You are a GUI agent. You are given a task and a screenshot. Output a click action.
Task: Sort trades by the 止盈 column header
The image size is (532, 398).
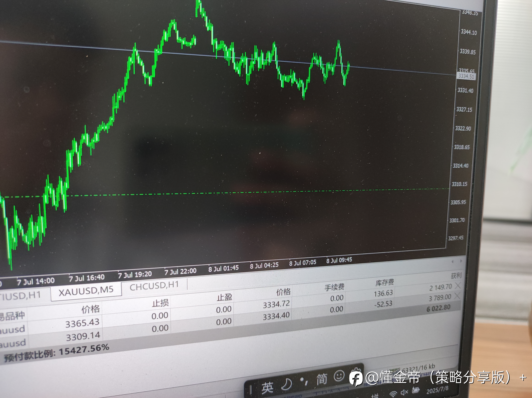tap(224, 297)
